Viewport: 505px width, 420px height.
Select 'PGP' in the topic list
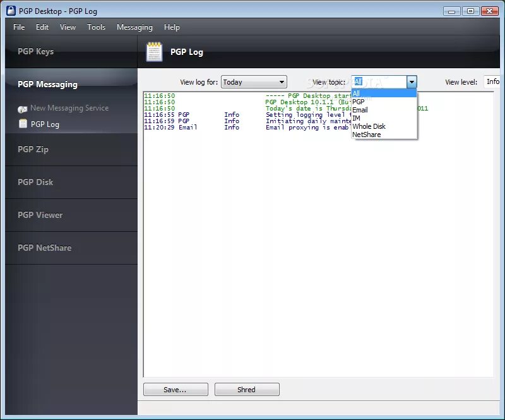coord(384,102)
